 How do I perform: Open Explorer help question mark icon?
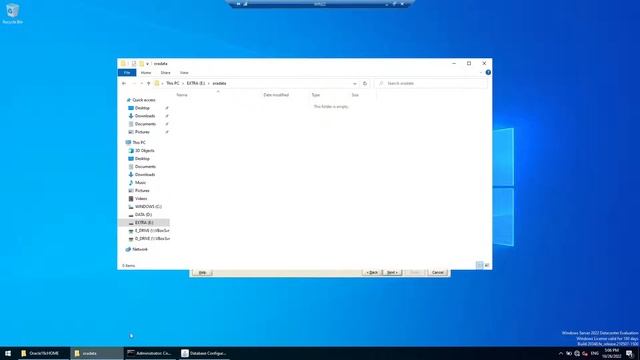coord(488,72)
